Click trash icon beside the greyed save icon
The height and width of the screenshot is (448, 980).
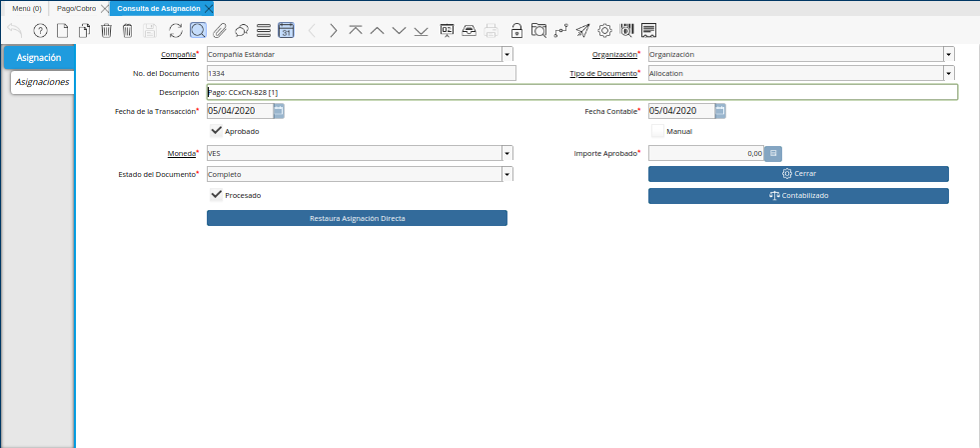[x=128, y=31]
